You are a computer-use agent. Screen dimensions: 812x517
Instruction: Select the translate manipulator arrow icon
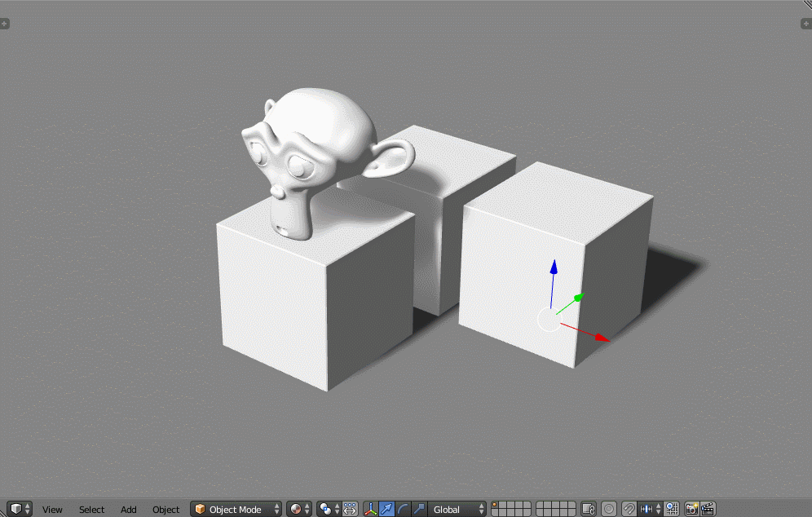pyautogui.click(x=386, y=509)
